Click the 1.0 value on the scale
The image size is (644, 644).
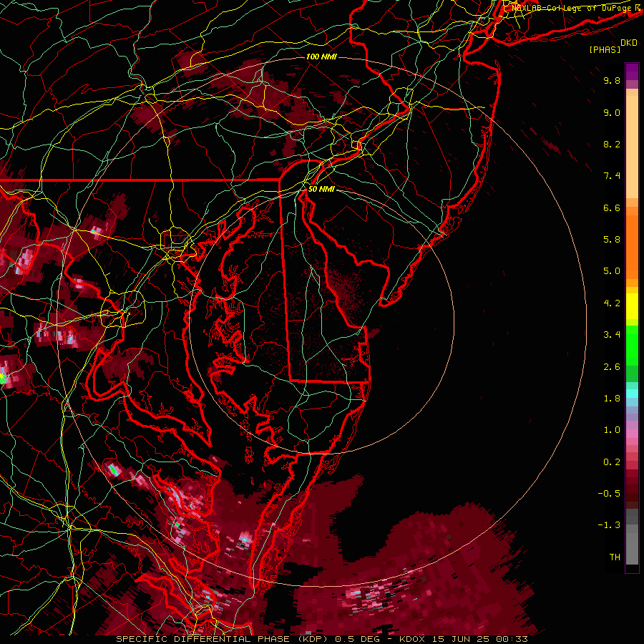click(612, 430)
